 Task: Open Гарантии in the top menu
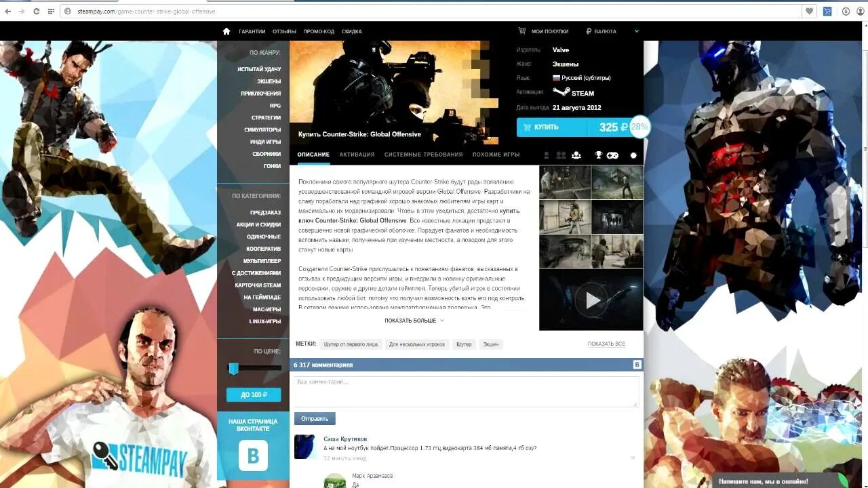click(x=252, y=31)
